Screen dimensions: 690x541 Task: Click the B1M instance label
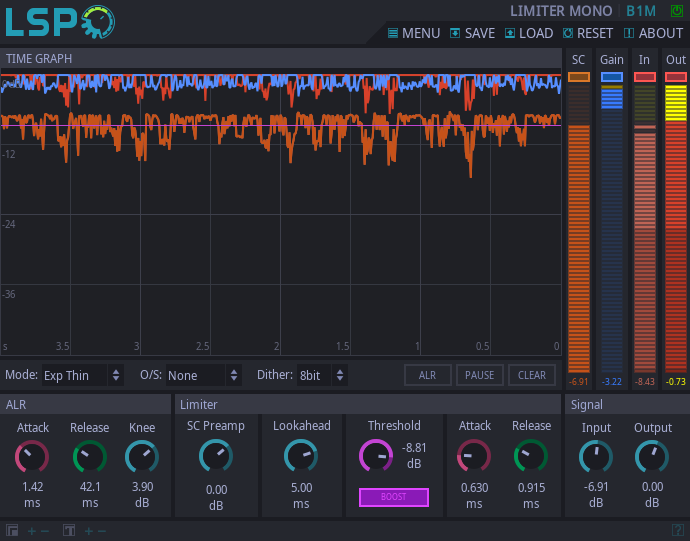pyautogui.click(x=641, y=11)
